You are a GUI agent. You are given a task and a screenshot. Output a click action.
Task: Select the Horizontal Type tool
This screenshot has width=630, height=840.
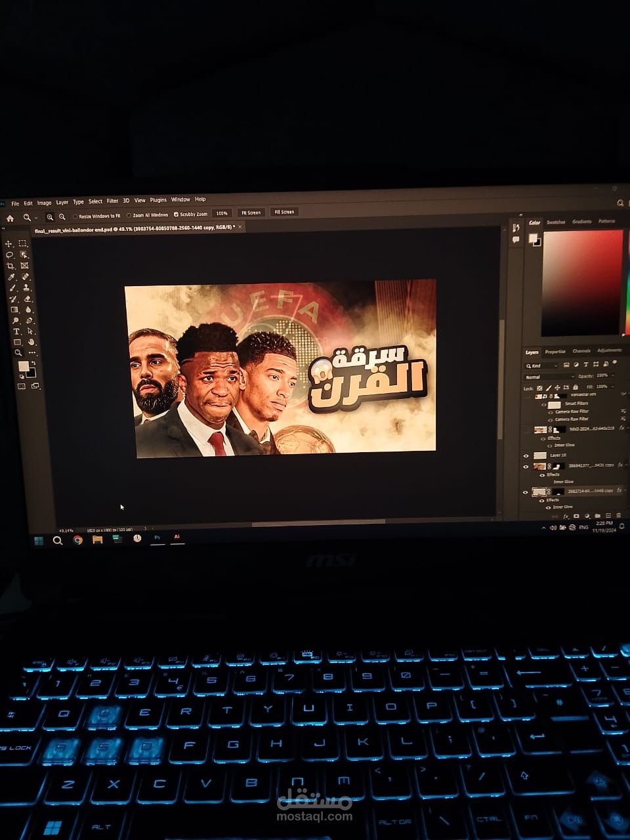[x=16, y=332]
